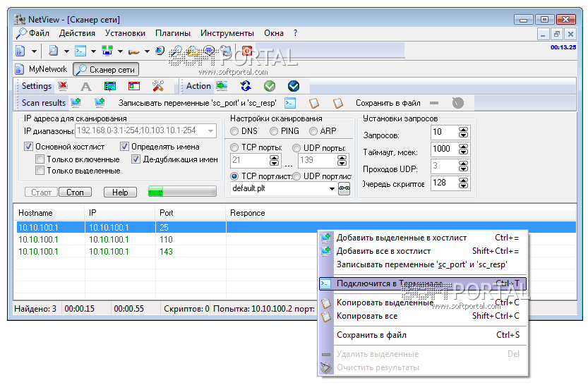The image size is (588, 385).
Task: Open the Файл menu
Action: click(39, 33)
